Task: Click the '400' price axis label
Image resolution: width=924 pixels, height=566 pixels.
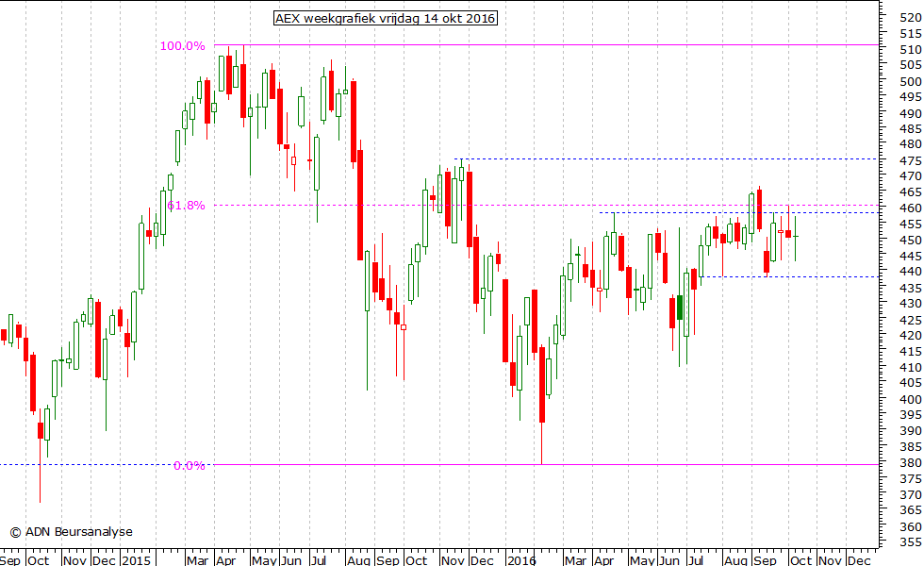Action: pos(911,399)
